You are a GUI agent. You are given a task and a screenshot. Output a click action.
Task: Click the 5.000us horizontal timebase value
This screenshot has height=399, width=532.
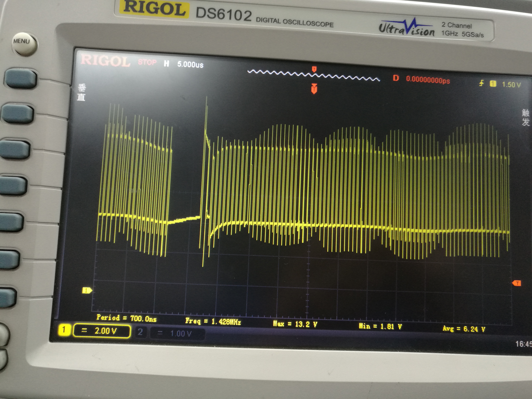pos(190,65)
